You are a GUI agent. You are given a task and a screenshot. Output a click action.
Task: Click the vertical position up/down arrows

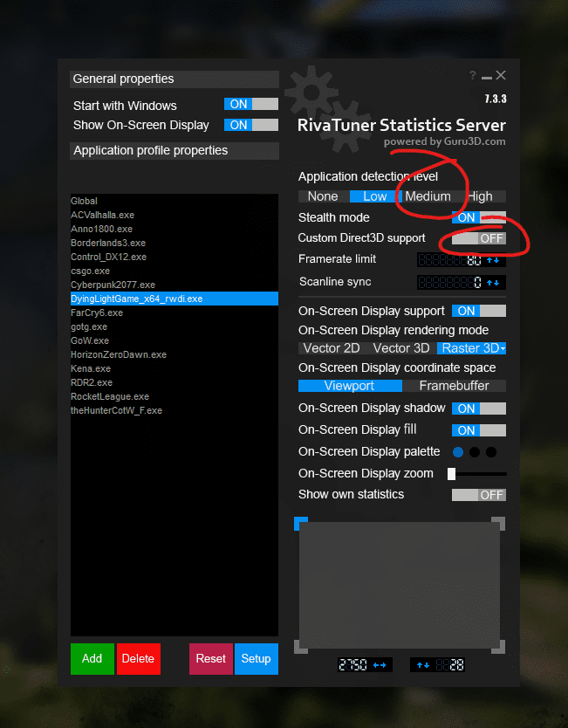coord(423,665)
